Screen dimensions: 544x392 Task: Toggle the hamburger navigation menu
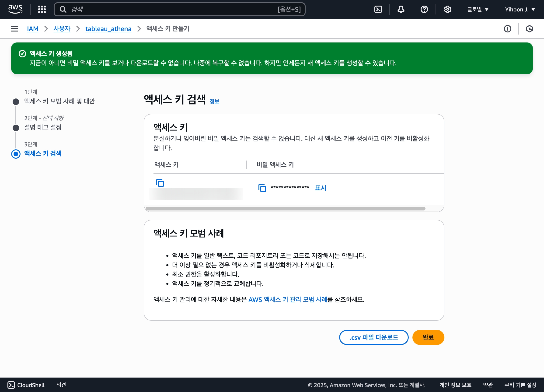tap(14, 29)
